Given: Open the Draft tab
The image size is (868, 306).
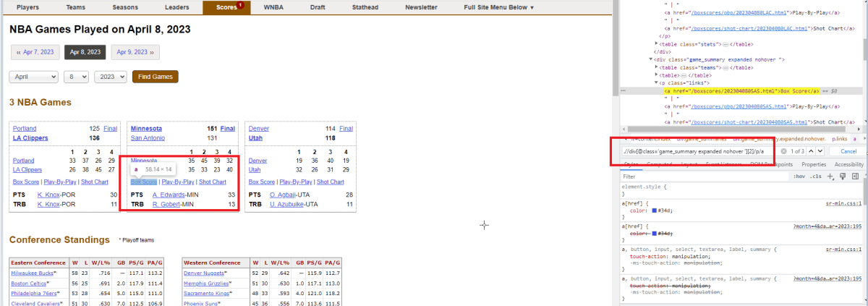Looking at the screenshot, I should tap(318, 7).
